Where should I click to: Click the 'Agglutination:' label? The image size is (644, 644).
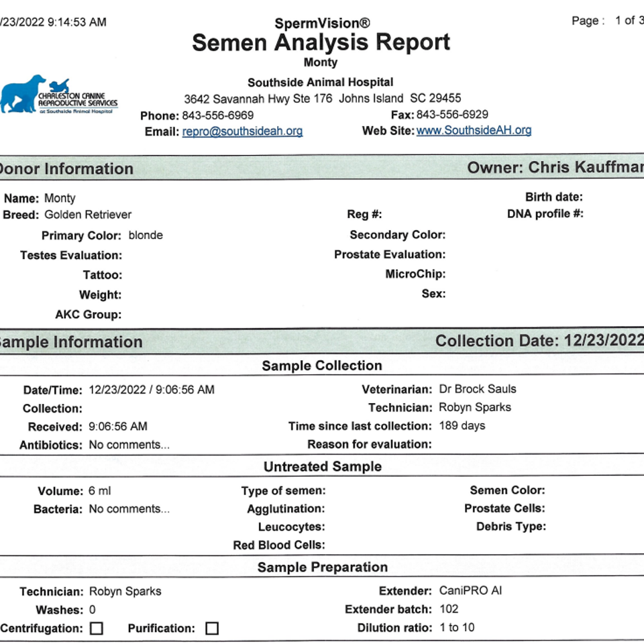click(286, 508)
